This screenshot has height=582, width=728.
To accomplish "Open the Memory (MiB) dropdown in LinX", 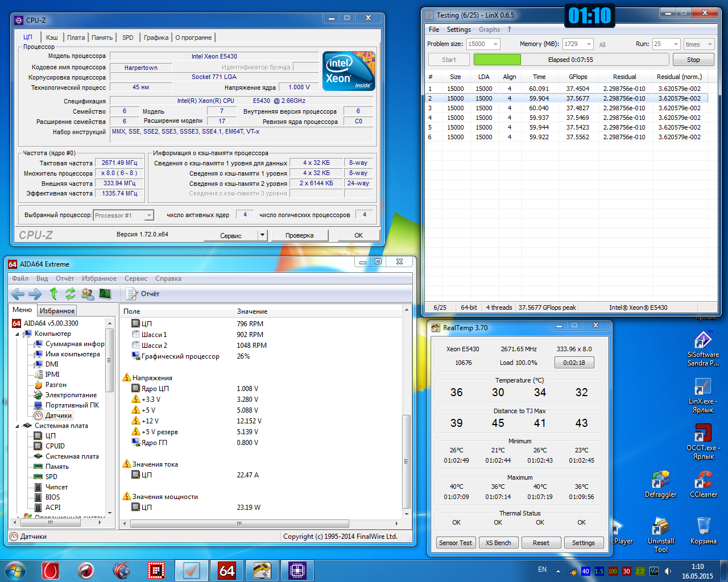I will tap(589, 44).
